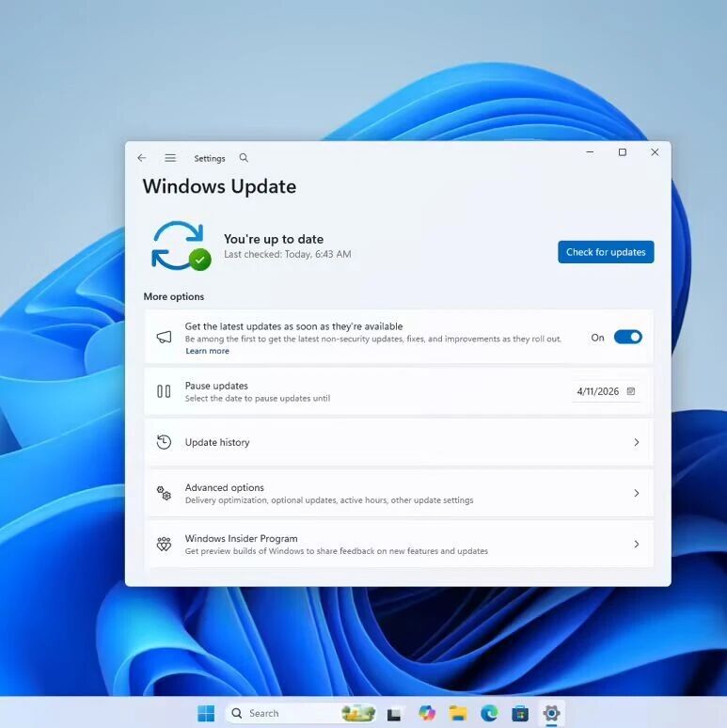The image size is (727, 728).
Task: Expand the Advanced options chevron
Action: point(637,493)
